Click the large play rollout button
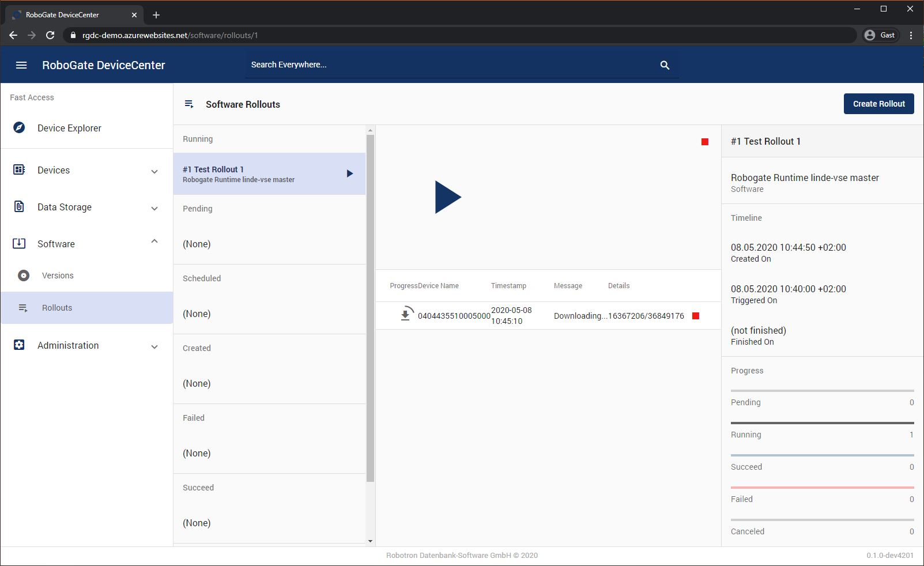The width and height of the screenshot is (924, 566). pos(447,197)
